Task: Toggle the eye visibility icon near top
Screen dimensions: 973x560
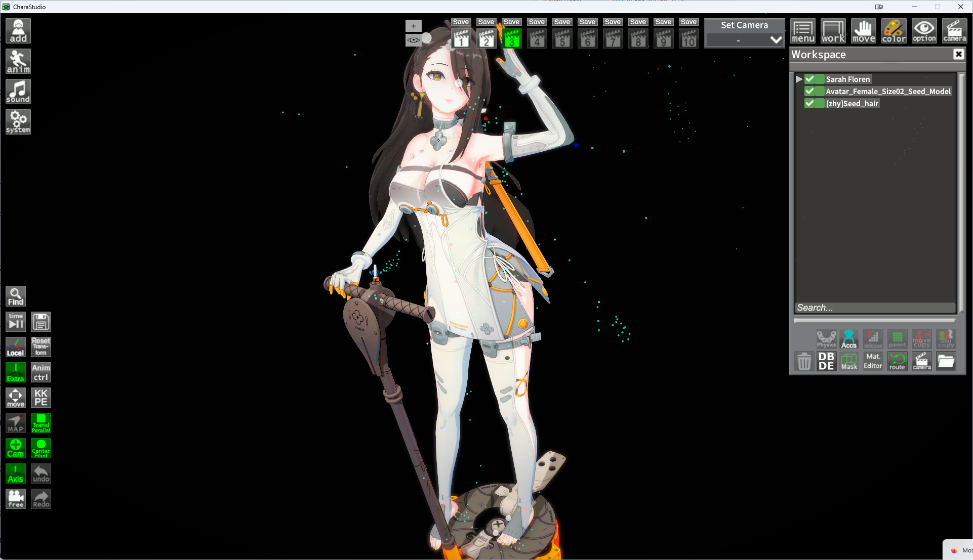Action: 414,40
